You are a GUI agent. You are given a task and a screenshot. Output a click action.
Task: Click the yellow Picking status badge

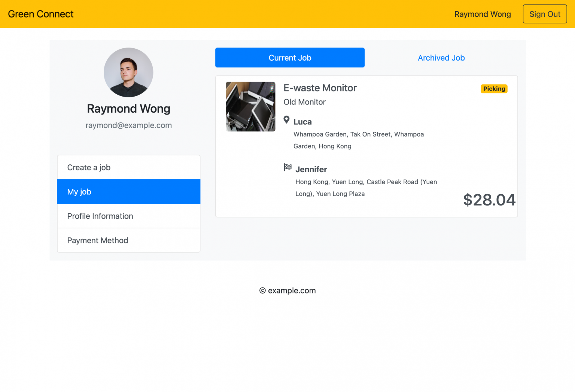(x=494, y=89)
